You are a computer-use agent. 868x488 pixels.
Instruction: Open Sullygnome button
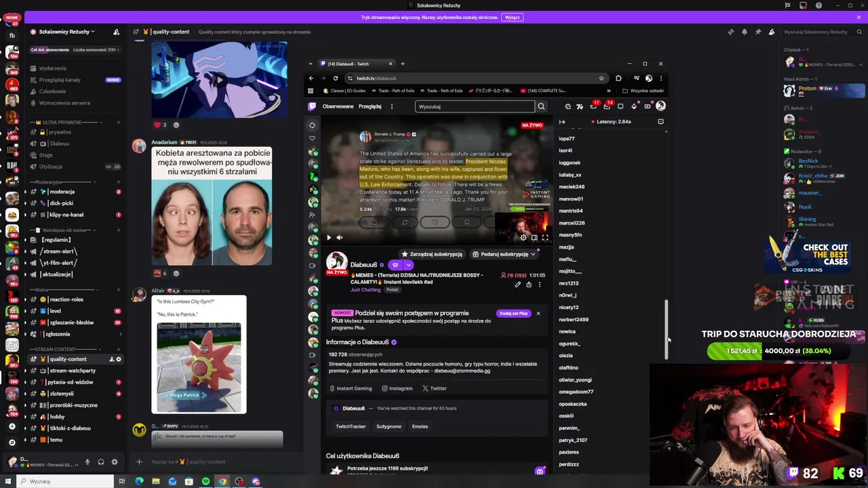[x=389, y=426]
